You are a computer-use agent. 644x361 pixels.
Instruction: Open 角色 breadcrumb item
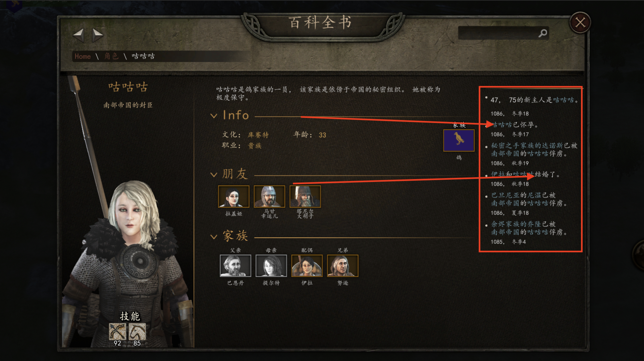coord(111,56)
